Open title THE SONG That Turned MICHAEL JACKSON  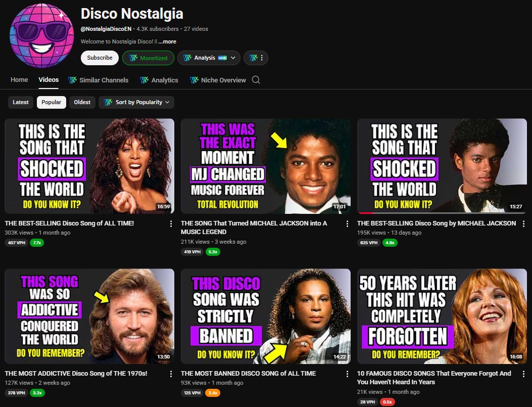(254, 228)
